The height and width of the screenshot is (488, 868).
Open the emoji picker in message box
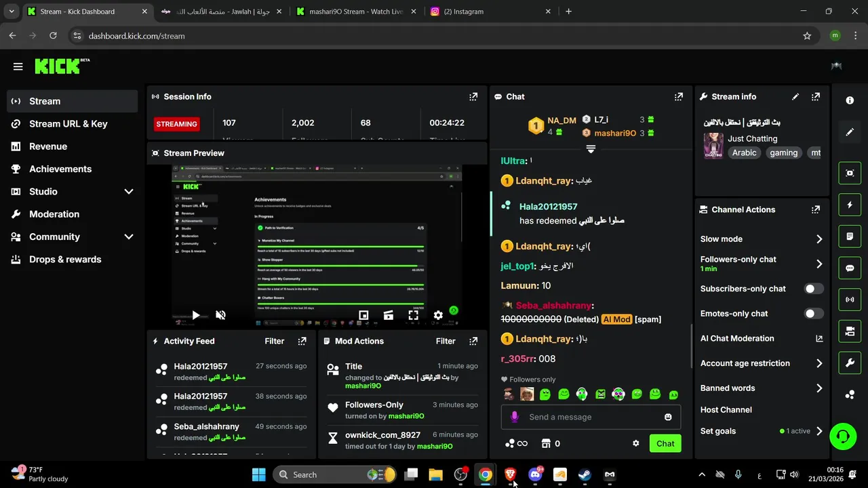pyautogui.click(x=668, y=417)
